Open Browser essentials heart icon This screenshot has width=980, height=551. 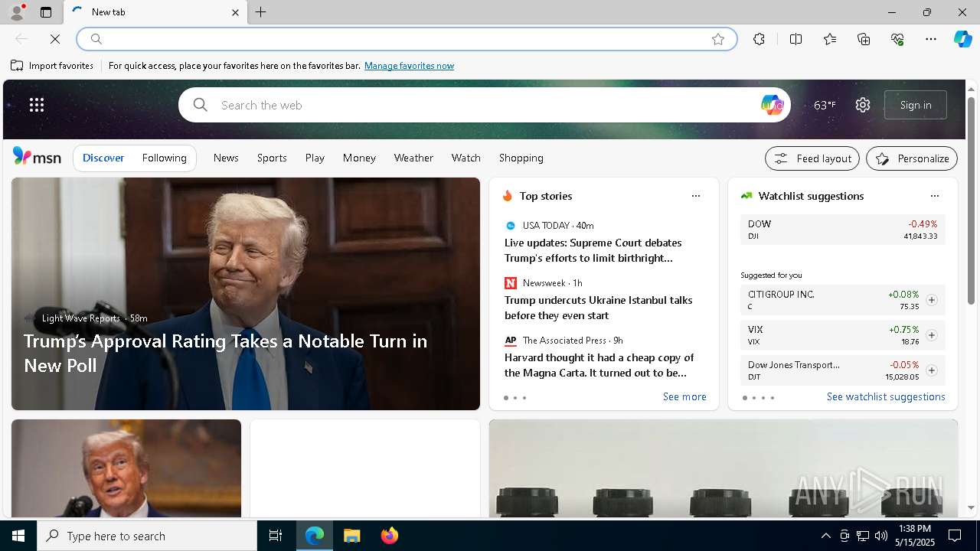coord(897,39)
